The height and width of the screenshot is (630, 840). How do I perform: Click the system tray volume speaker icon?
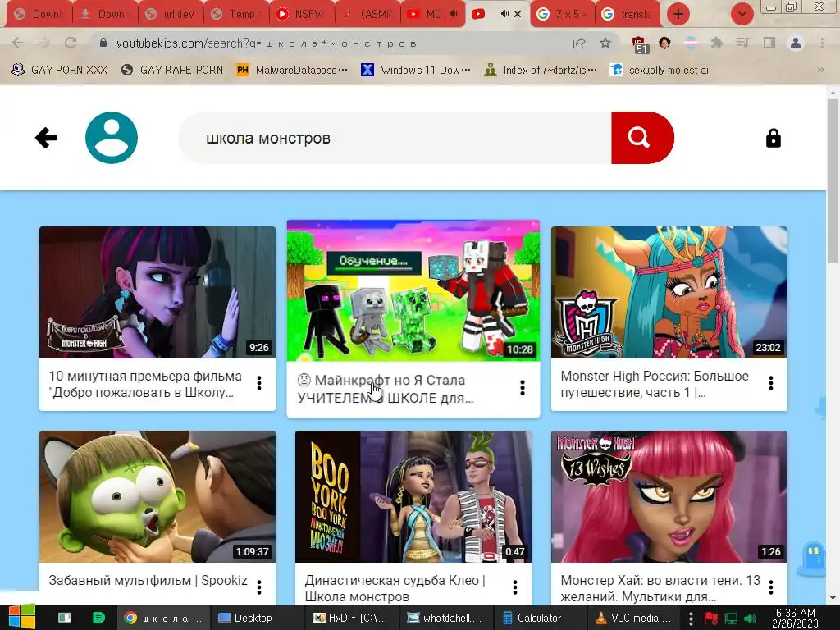(751, 619)
